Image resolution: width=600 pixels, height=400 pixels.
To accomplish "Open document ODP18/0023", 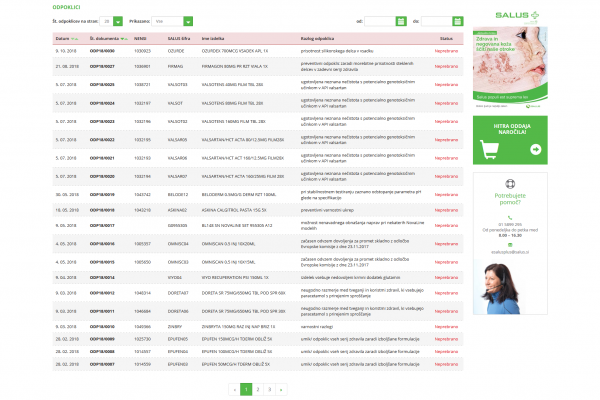I will click(102, 122).
